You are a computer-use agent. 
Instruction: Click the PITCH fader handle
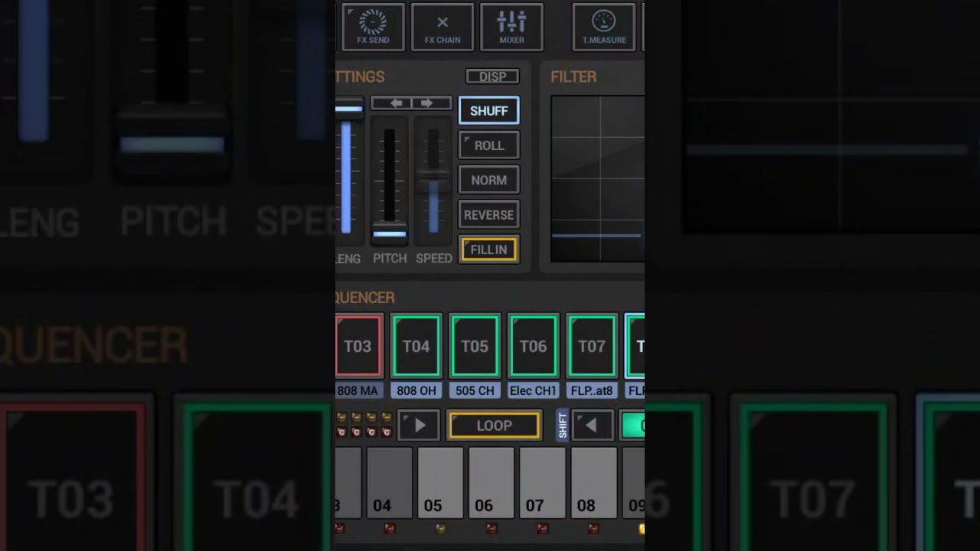[390, 233]
